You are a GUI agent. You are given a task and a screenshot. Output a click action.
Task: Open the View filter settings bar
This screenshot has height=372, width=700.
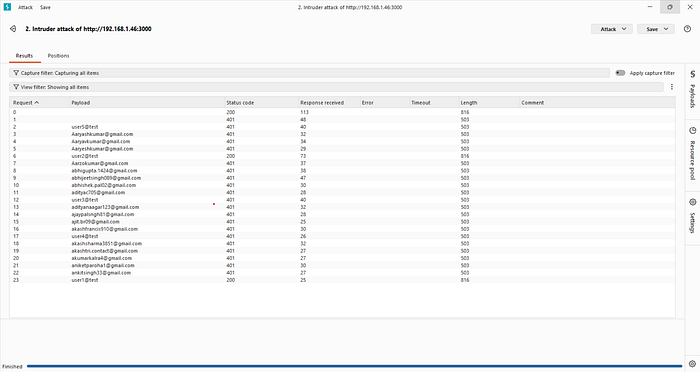click(336, 87)
